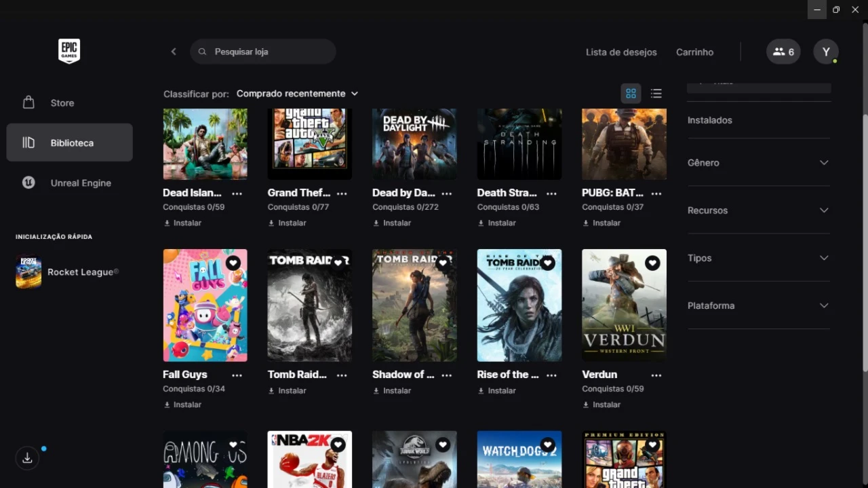Toggle favorite heart on Among Us
The width and height of the screenshot is (868, 488).
tap(233, 445)
